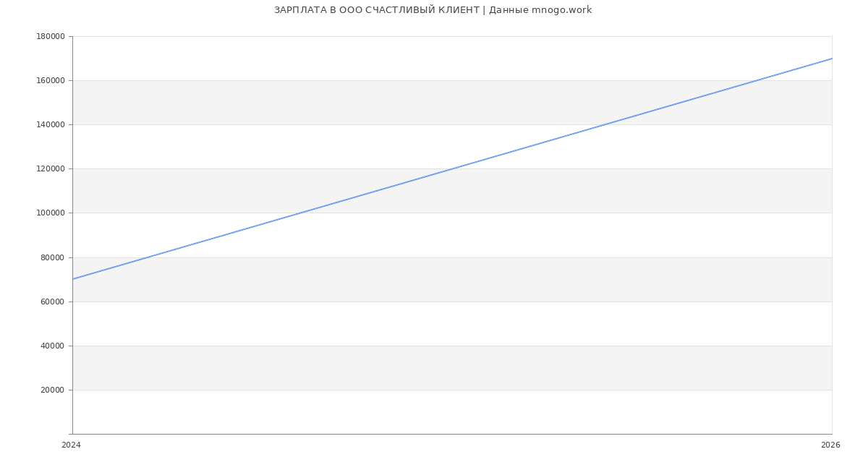Click the line start point at 2024
Viewport: 868px width, 470px height.
72,279
